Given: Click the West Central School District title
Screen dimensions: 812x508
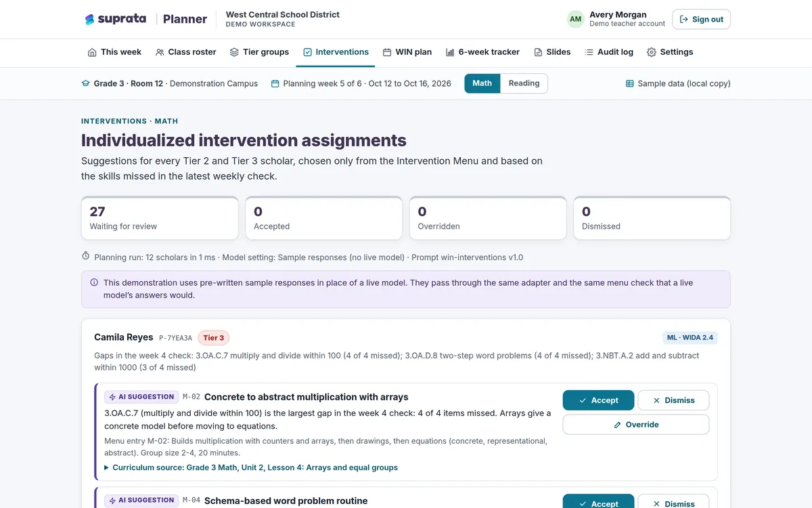Looking at the screenshot, I should click(x=283, y=15).
